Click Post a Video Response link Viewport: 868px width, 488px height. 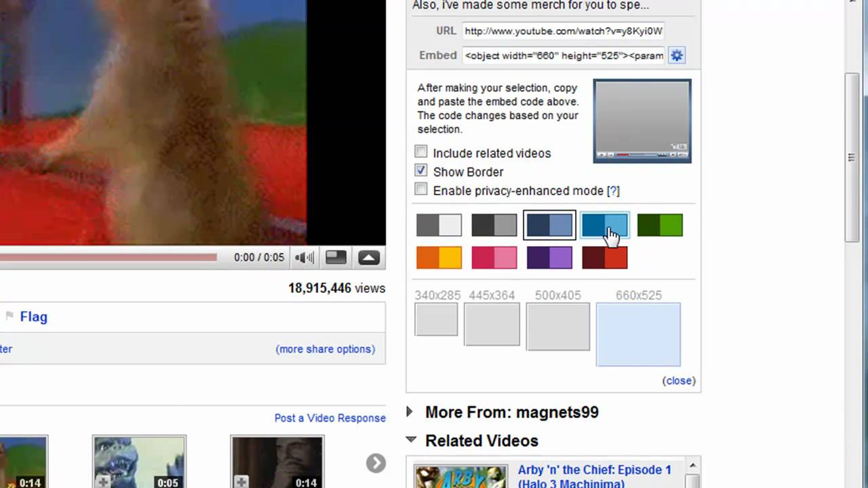click(x=330, y=418)
